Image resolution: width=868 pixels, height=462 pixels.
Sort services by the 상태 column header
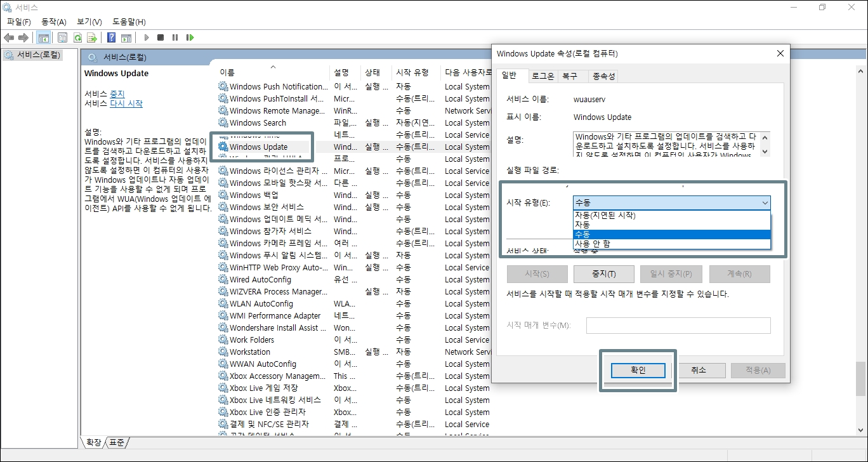[x=376, y=72]
